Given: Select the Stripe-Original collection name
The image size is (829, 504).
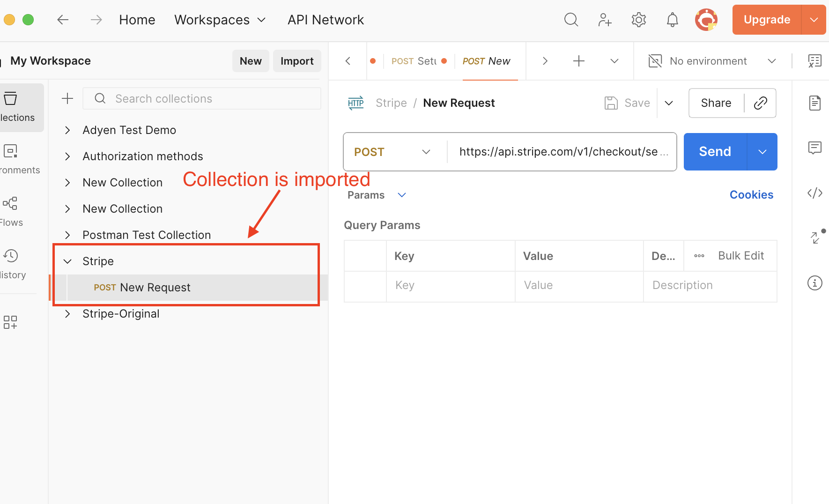Looking at the screenshot, I should [121, 314].
